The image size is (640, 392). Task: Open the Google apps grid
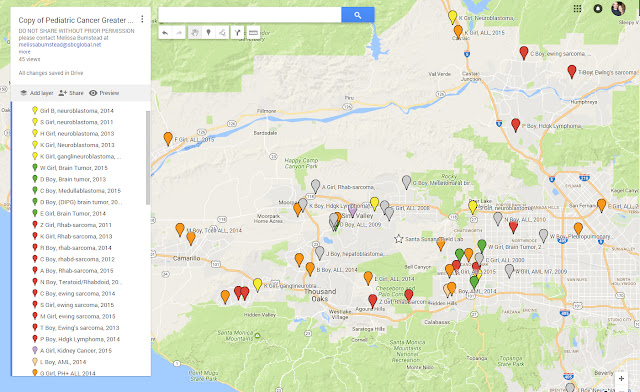pyautogui.click(x=577, y=9)
